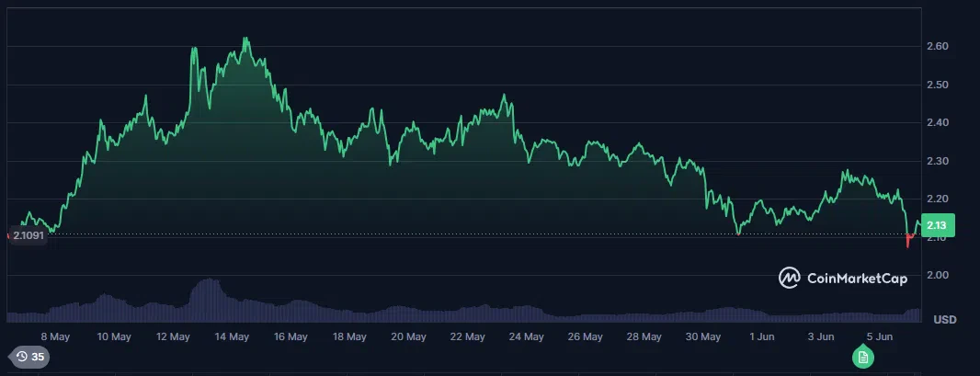Click the 1 Jun date label
The width and height of the screenshot is (980, 376).
(761, 336)
